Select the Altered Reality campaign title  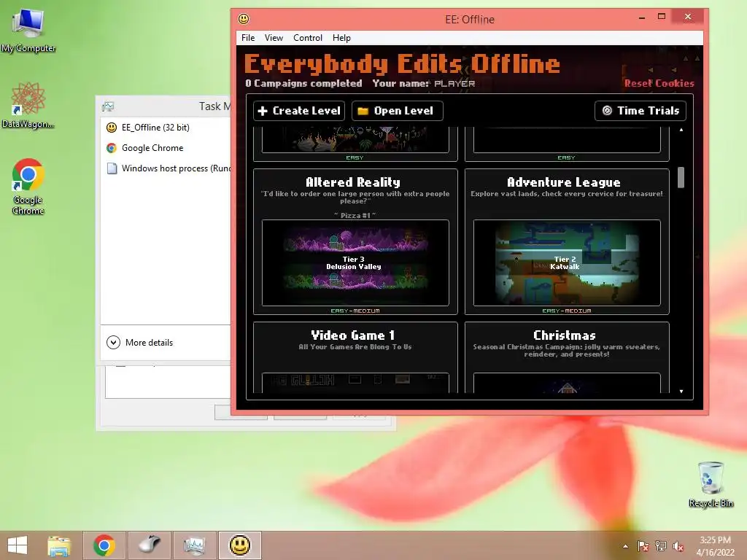[353, 182]
